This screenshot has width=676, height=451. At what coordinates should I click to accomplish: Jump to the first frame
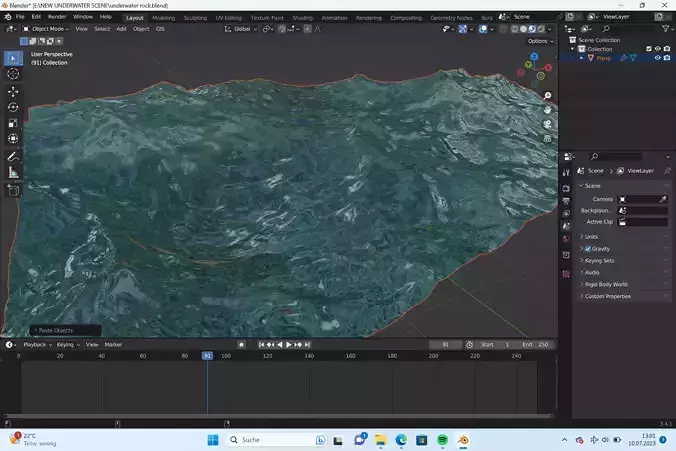261,345
